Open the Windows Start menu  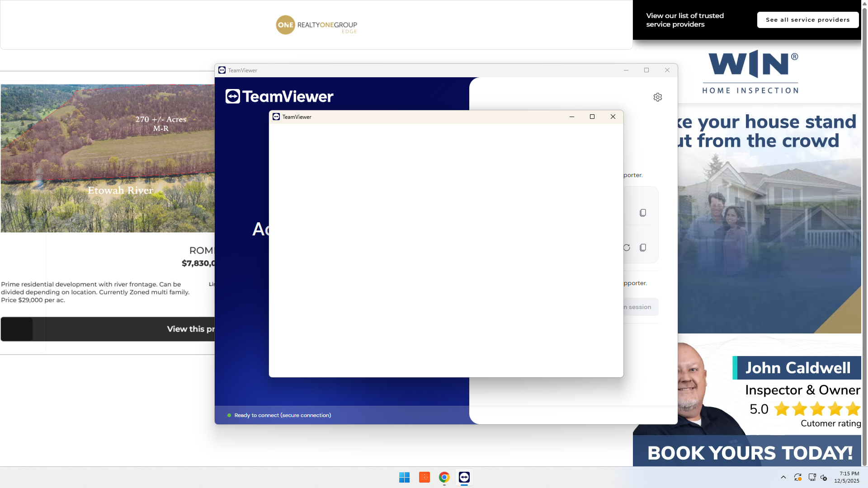[x=404, y=477]
